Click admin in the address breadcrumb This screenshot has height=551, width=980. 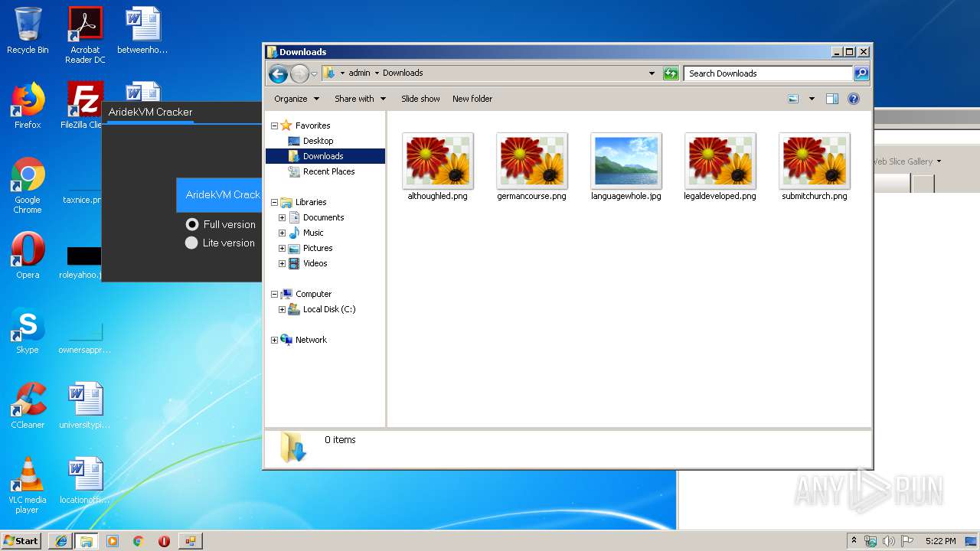click(359, 73)
